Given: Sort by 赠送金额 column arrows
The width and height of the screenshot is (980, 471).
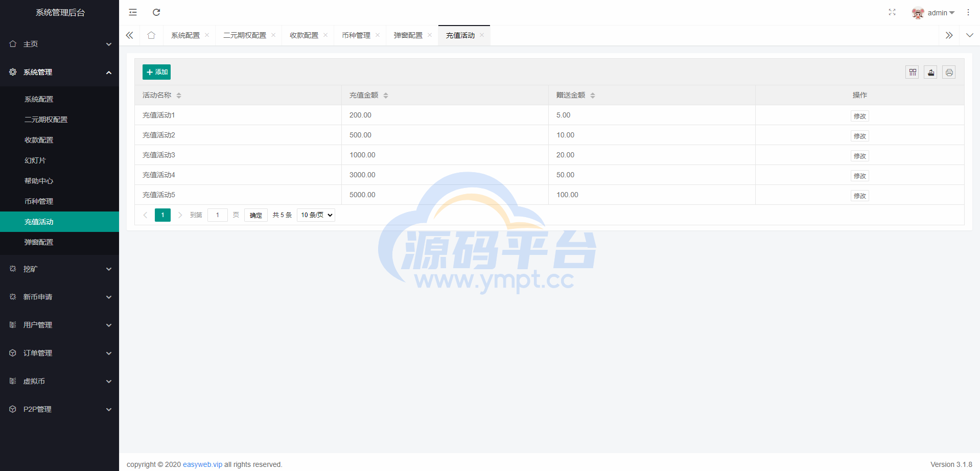Looking at the screenshot, I should tap(593, 96).
